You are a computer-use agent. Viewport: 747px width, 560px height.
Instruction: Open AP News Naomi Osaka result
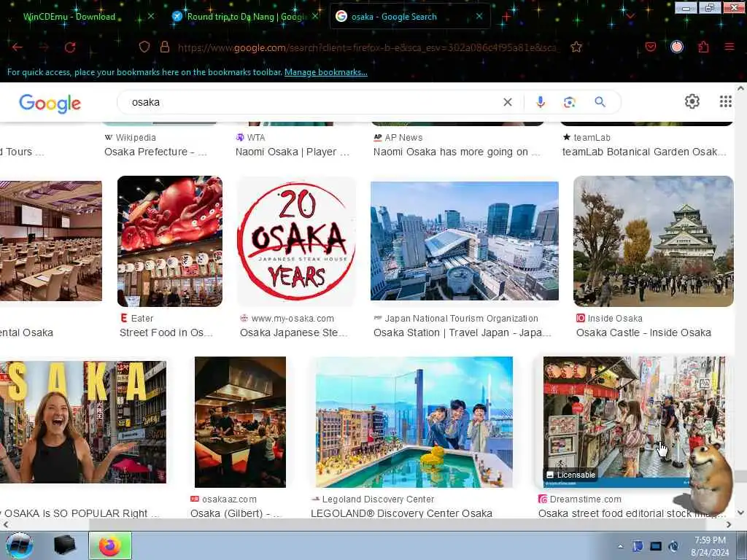point(457,152)
